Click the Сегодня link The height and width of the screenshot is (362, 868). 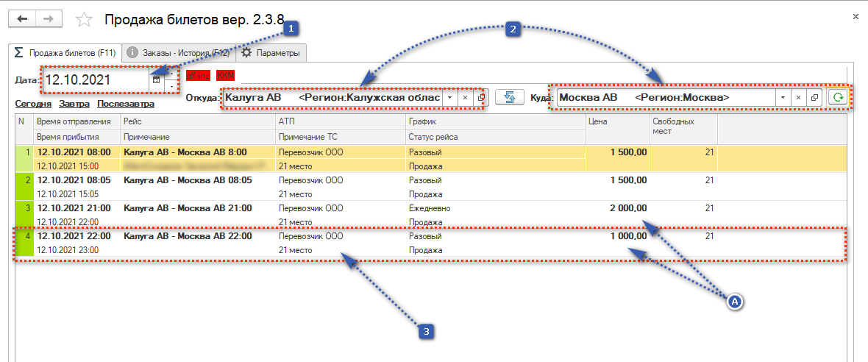pyautogui.click(x=33, y=104)
